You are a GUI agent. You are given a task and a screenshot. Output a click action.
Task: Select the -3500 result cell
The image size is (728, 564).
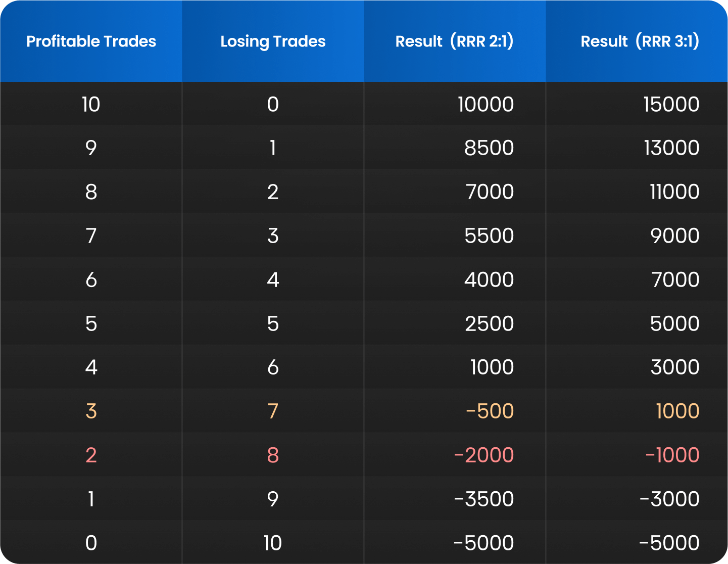point(483,499)
